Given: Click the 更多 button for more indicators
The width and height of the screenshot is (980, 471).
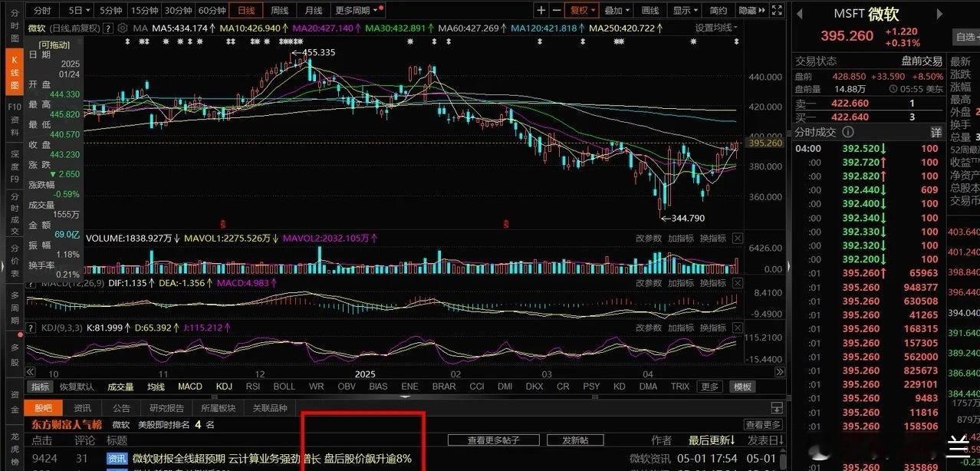Looking at the screenshot, I should pos(710,387).
